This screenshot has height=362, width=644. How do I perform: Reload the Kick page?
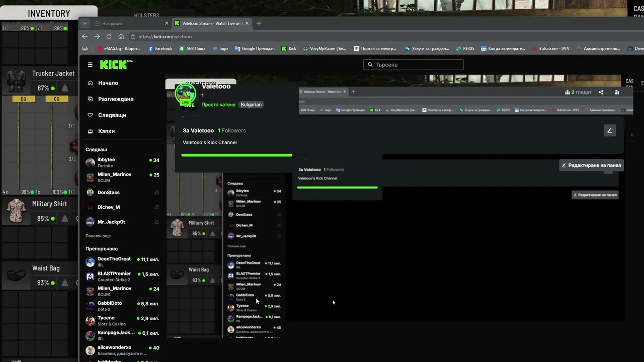[109, 37]
